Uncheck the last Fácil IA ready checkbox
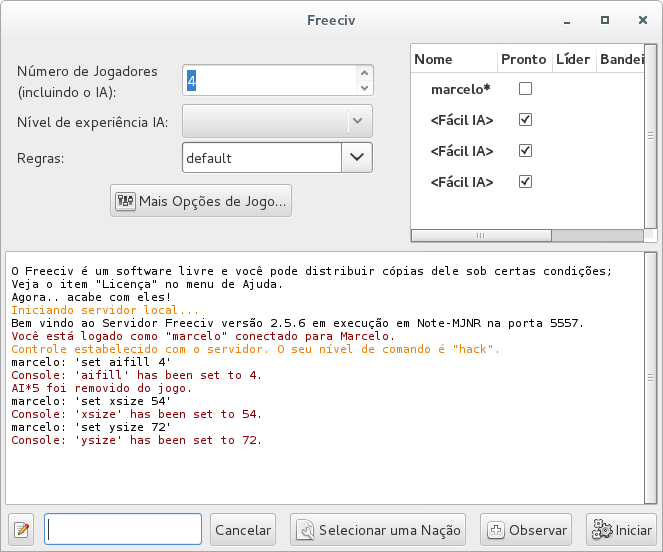This screenshot has height=552, width=663. coord(525,182)
